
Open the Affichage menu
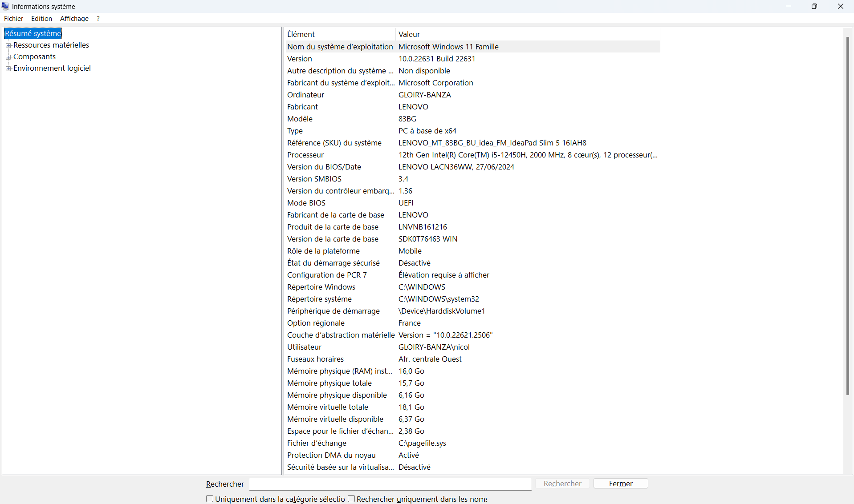74,18
